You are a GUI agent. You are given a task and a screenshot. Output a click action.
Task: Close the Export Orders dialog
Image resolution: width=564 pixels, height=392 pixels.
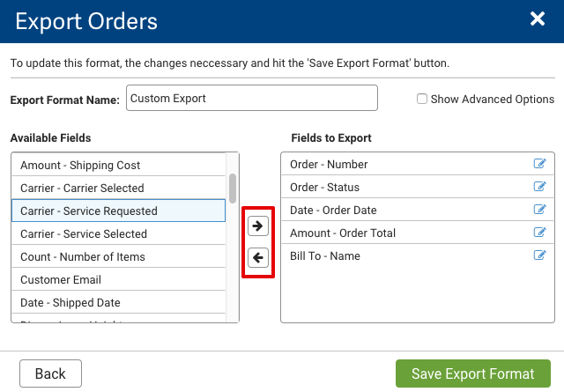(538, 19)
